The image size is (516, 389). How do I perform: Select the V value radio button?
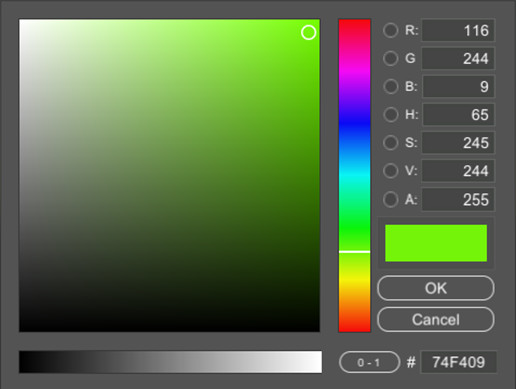tap(390, 171)
